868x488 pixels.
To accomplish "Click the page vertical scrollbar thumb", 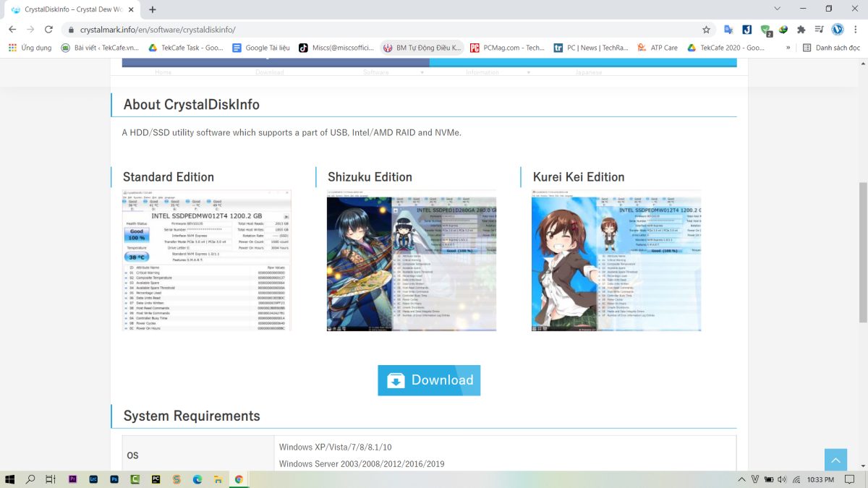I will click(862, 253).
